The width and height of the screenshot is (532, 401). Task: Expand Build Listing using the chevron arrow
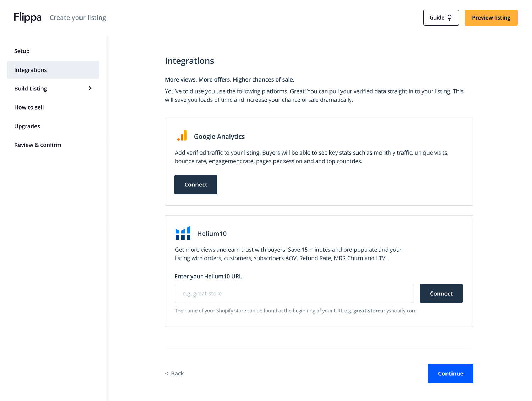click(90, 88)
